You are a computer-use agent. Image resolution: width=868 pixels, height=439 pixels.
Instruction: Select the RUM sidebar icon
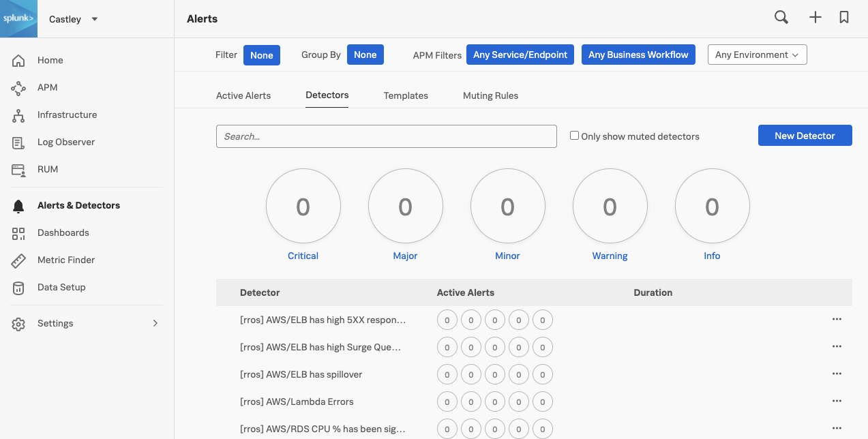[x=18, y=170]
